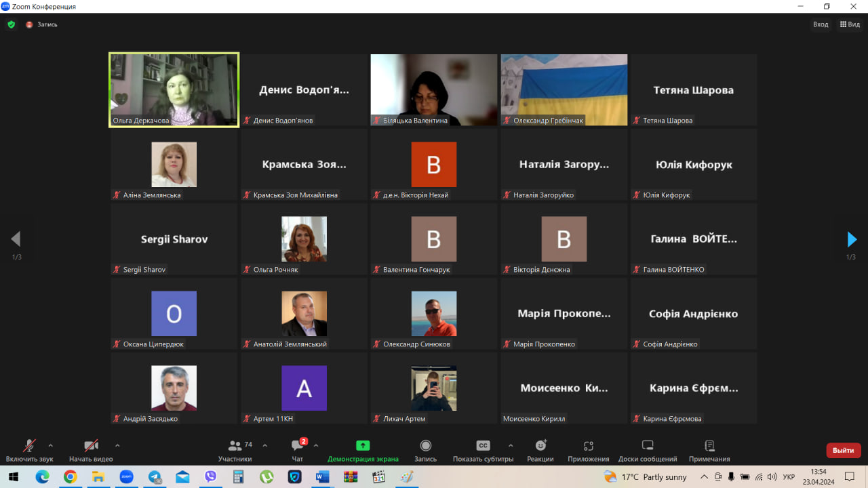
Task: Open the Apps (Приложения) panel
Action: coord(588,450)
